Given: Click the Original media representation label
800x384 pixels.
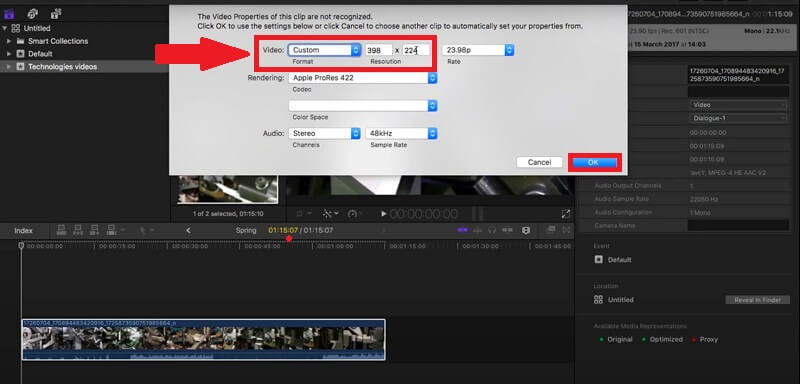Looking at the screenshot, I should point(619,339).
